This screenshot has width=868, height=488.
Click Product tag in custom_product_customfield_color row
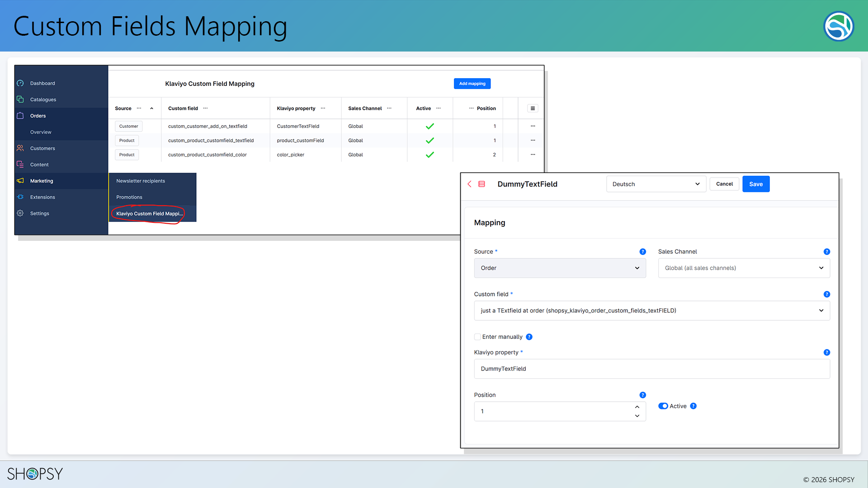[x=127, y=155]
